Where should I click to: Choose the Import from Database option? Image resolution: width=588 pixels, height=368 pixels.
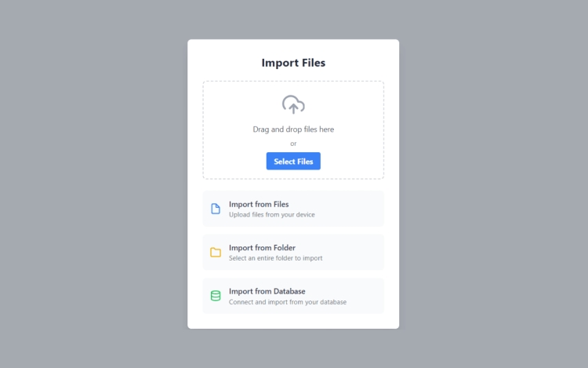tap(293, 296)
